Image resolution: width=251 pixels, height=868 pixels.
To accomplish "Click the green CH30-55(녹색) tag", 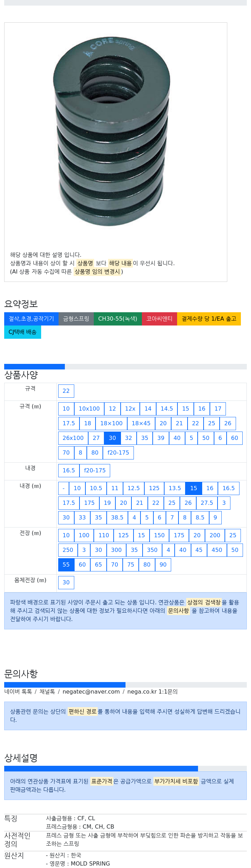I will click(118, 319).
